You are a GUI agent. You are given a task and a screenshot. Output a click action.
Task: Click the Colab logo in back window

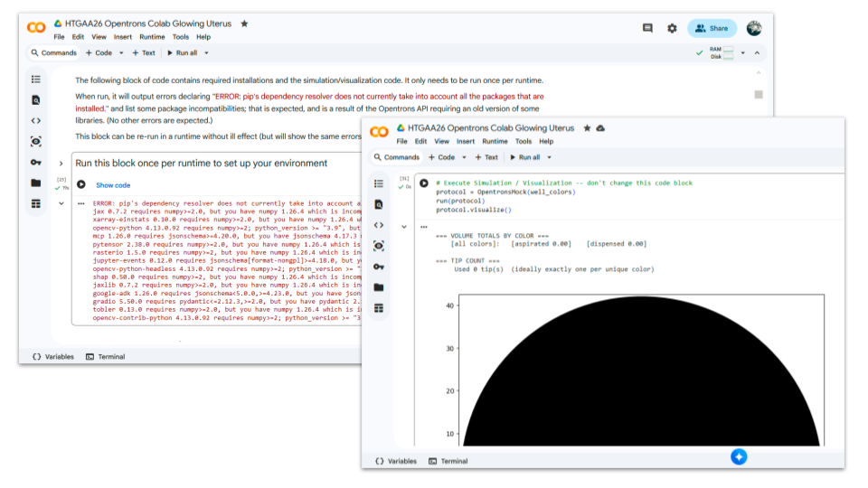click(36, 27)
